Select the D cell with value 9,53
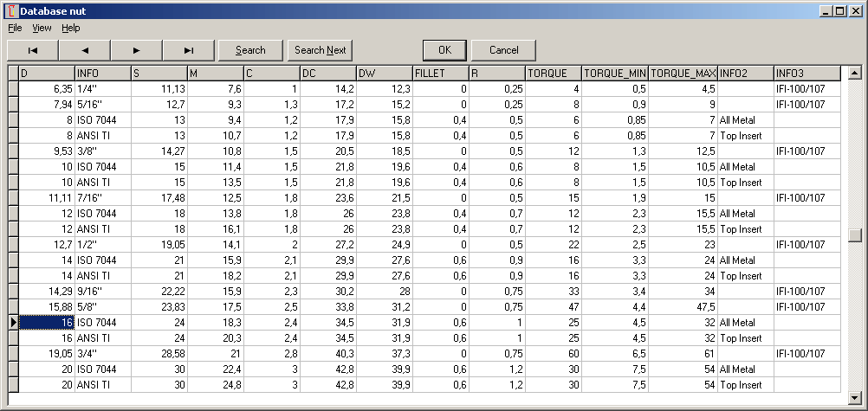Viewport: 868px width, 411px height. (47, 151)
